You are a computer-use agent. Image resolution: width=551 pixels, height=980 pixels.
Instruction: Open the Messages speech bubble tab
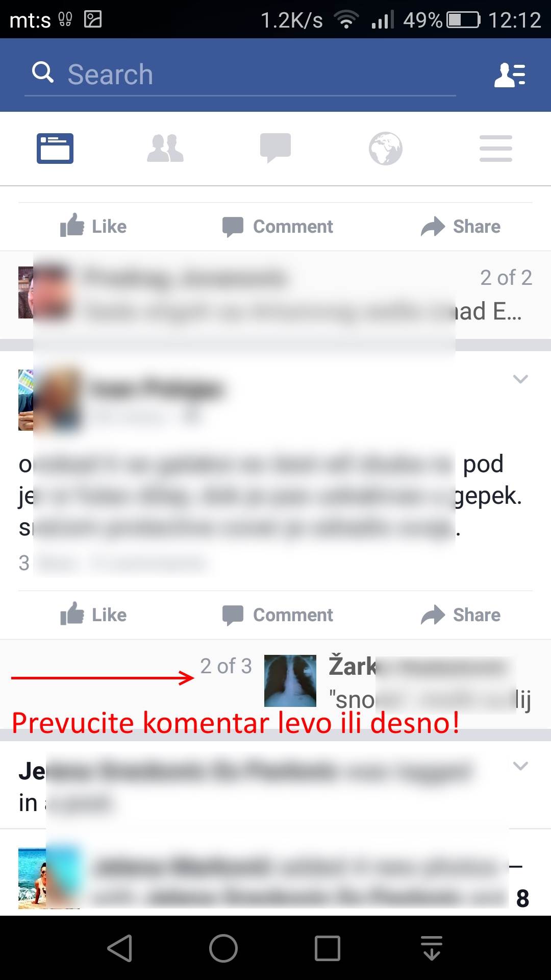pos(275,149)
